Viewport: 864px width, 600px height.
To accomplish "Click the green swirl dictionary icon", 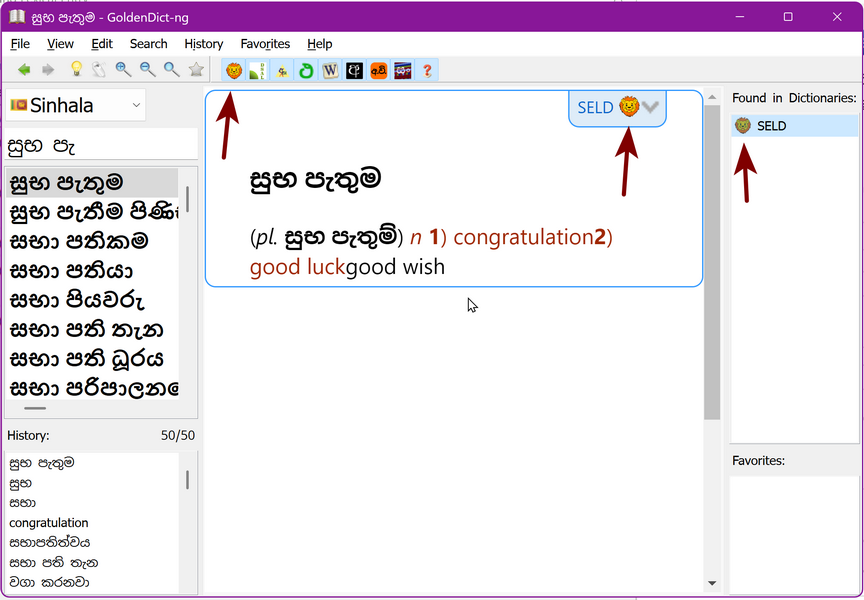I will 306,70.
